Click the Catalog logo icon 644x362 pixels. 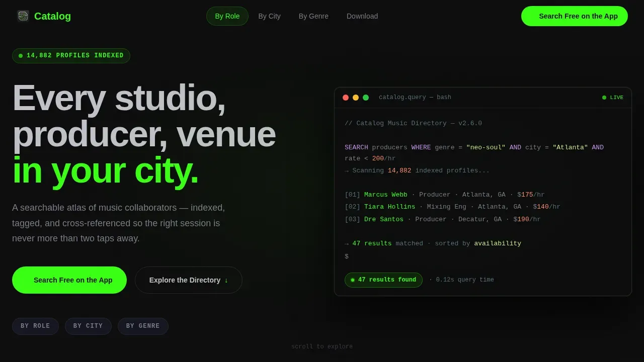pyautogui.click(x=23, y=16)
